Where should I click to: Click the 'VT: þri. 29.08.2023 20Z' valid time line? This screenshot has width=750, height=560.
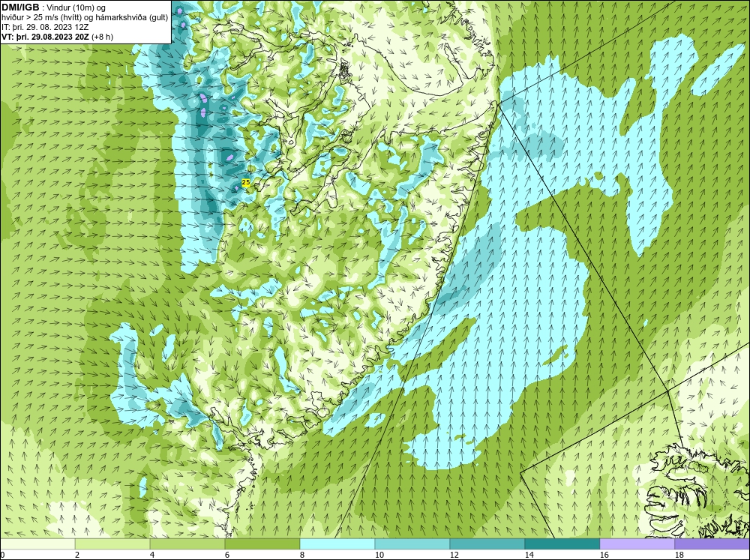[x=57, y=37]
